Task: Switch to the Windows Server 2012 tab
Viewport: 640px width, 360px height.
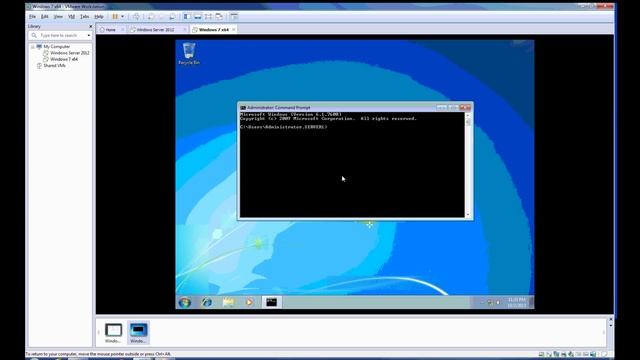Action: (x=155, y=30)
